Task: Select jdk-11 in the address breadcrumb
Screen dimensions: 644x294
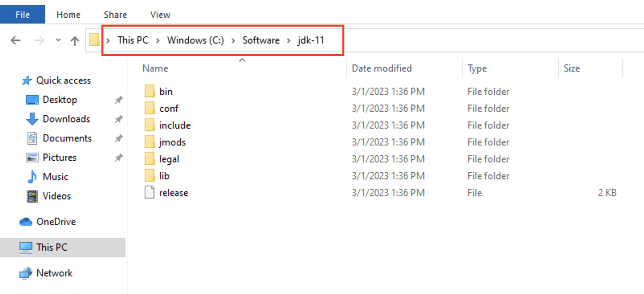Action: point(310,40)
